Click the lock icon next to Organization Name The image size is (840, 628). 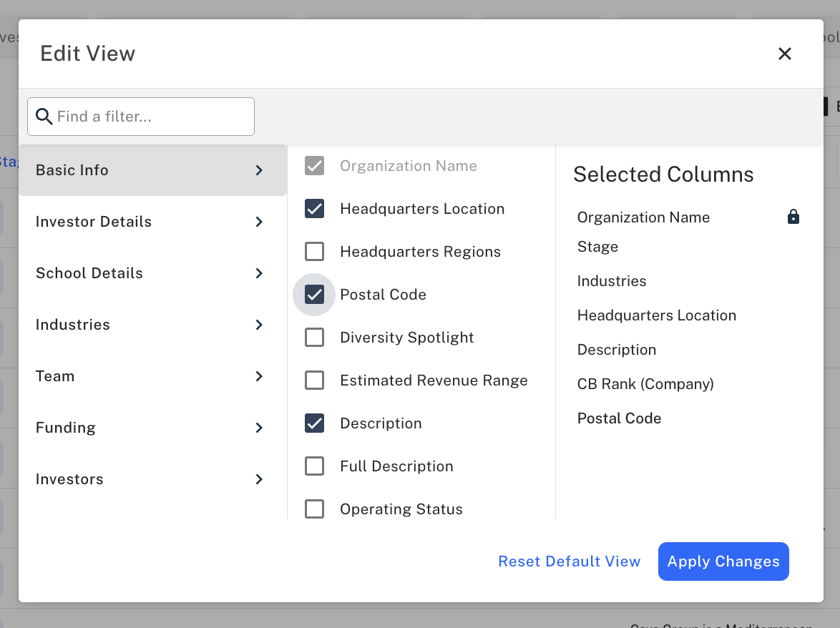tap(793, 217)
